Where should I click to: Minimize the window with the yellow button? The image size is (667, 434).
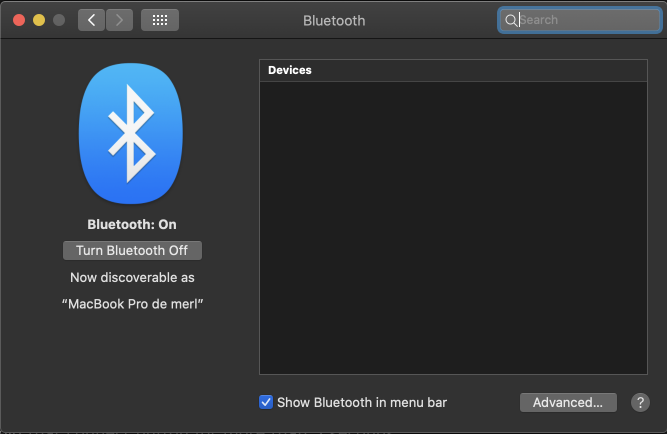click(x=39, y=20)
